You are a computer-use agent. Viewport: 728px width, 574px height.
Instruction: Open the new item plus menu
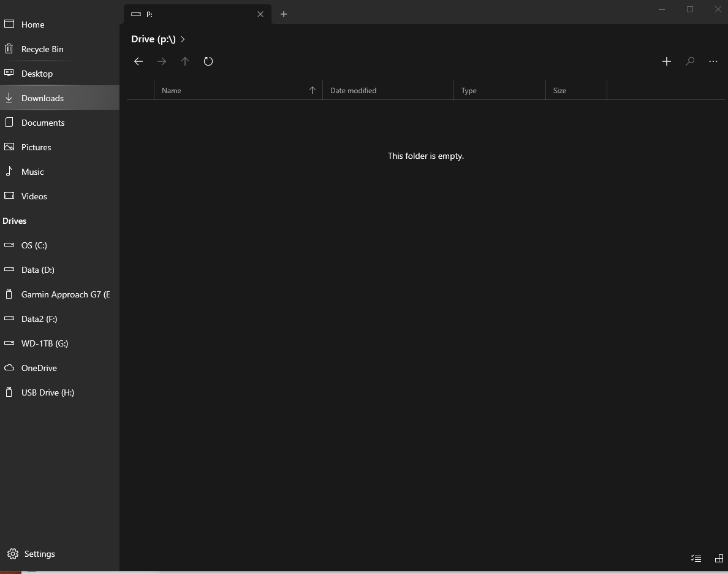[666, 61]
